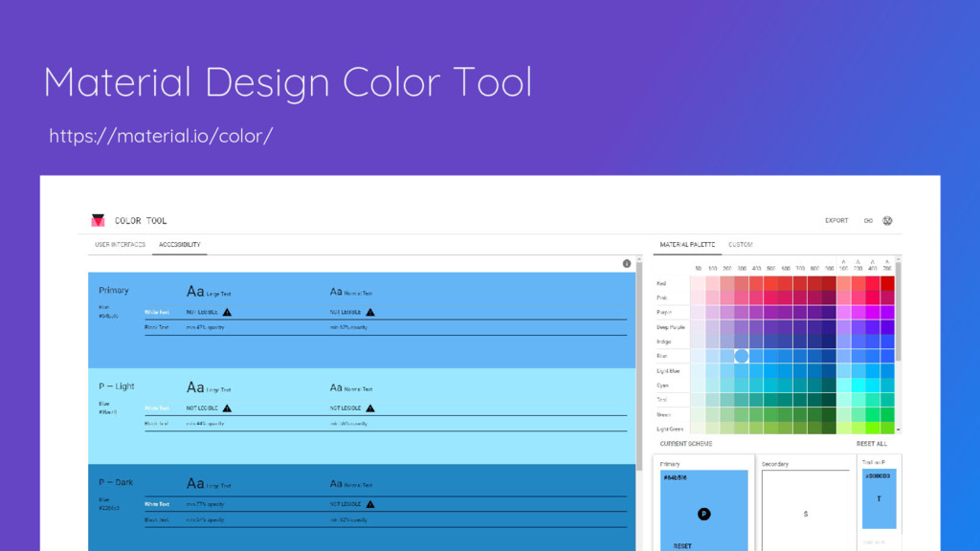Click 'Cyan' row label in palette
980x551 pixels.
(662, 386)
